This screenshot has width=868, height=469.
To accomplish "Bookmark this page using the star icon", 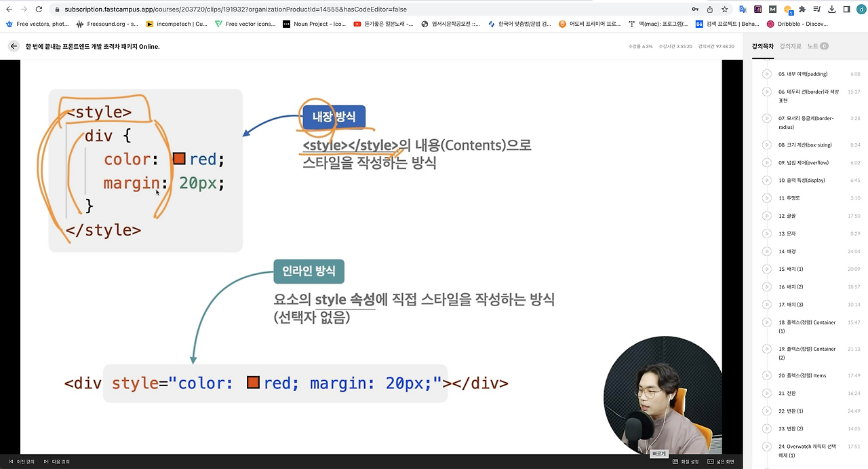I will point(725,10).
